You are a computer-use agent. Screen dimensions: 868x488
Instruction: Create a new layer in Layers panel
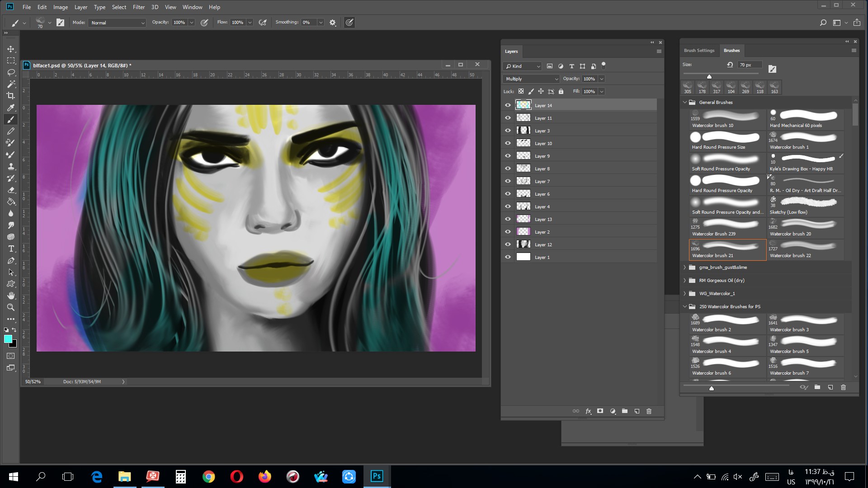[x=637, y=411]
